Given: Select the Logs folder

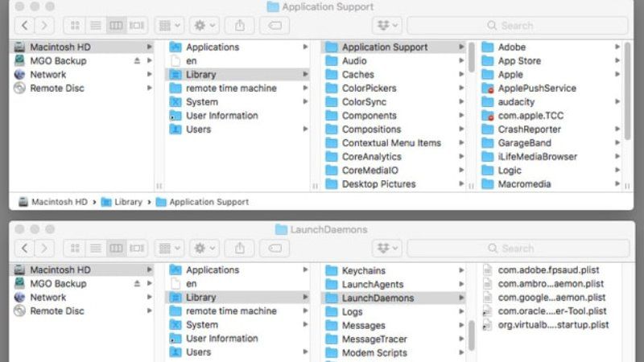Looking at the screenshot, I should point(394,311).
